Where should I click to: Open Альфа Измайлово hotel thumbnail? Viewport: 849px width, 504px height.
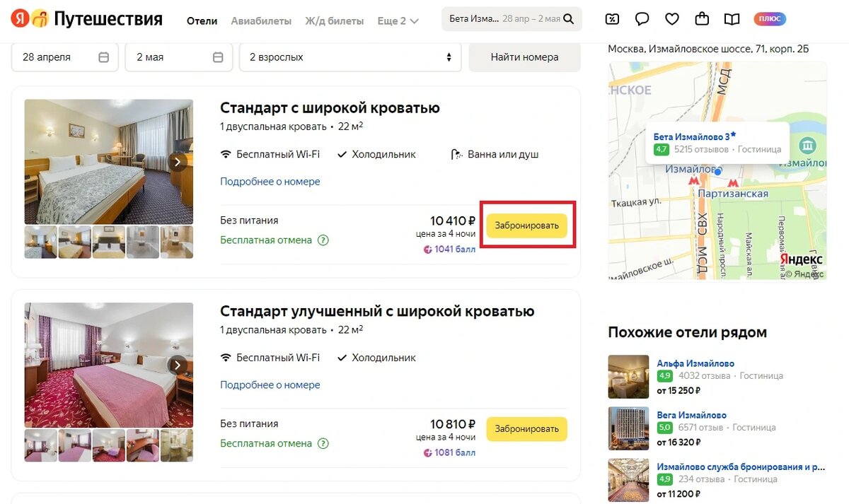pyautogui.click(x=628, y=377)
